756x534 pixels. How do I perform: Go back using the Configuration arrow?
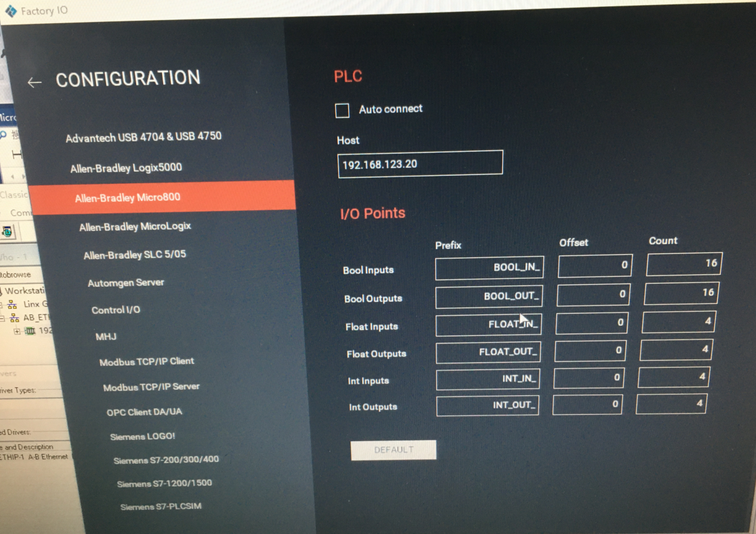tap(34, 82)
